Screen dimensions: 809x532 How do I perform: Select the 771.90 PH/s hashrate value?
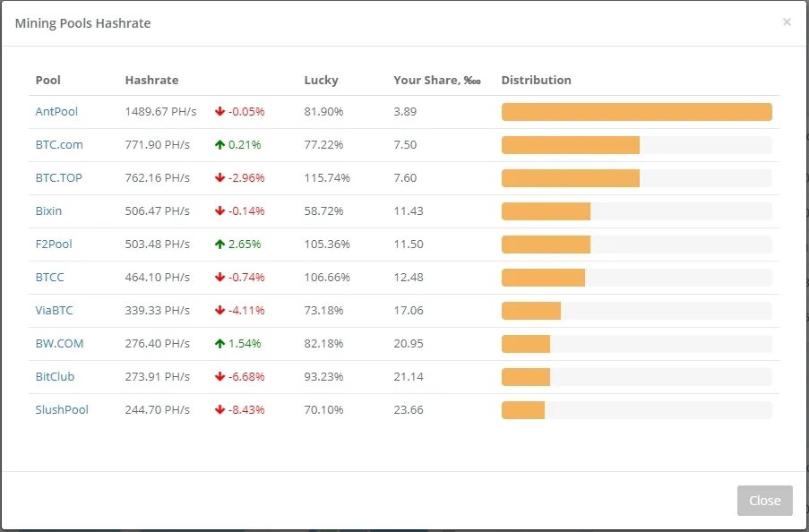(x=158, y=144)
